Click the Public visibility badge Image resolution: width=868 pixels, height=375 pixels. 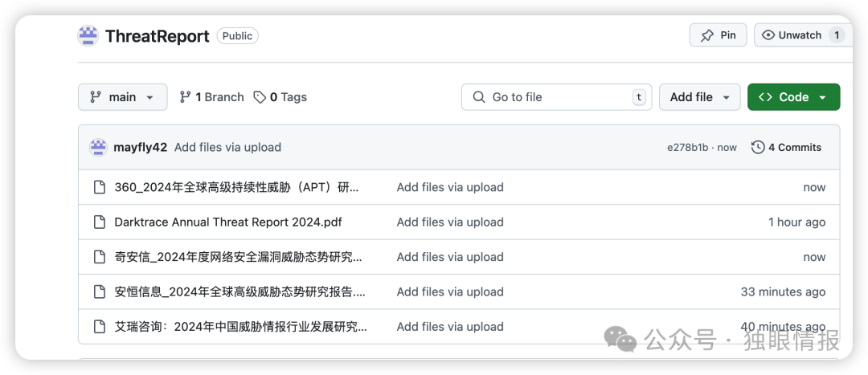coord(237,36)
